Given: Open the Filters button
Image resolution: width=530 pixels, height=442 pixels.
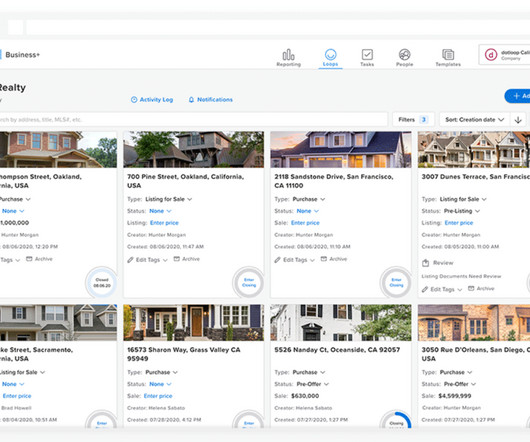Looking at the screenshot, I should [413, 120].
